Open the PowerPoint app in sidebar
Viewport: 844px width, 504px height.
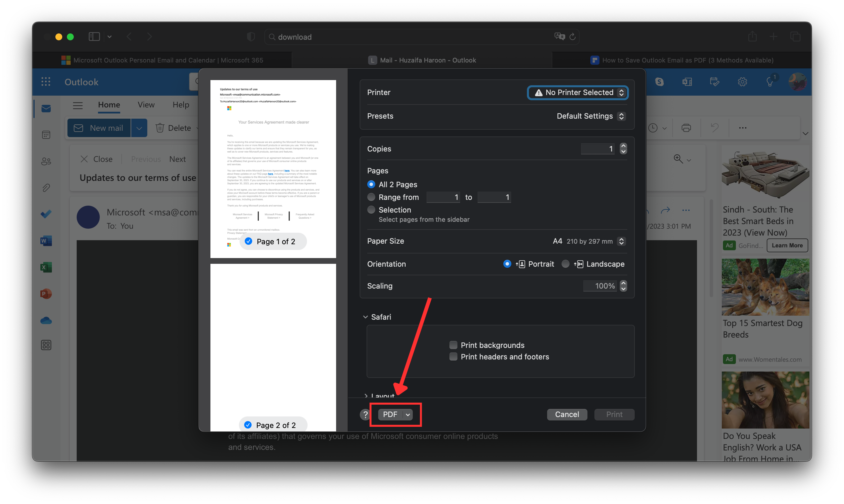click(x=46, y=294)
